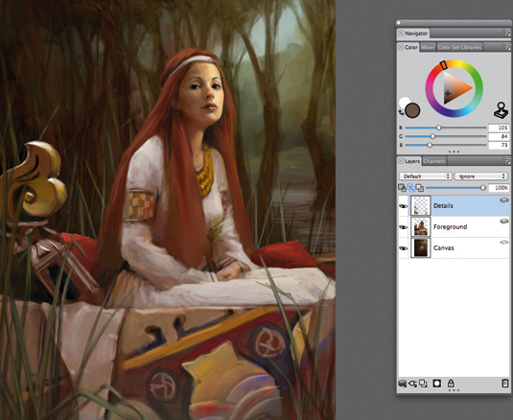Screen dimensions: 513x420
Task: Click the additional color white swatch
Action: (x=404, y=101)
